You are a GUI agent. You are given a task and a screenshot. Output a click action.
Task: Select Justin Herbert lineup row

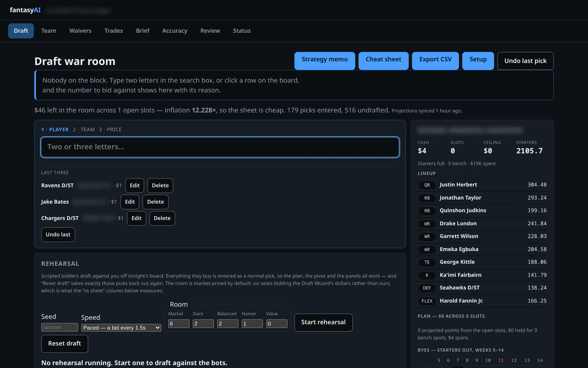pyautogui.click(x=482, y=185)
